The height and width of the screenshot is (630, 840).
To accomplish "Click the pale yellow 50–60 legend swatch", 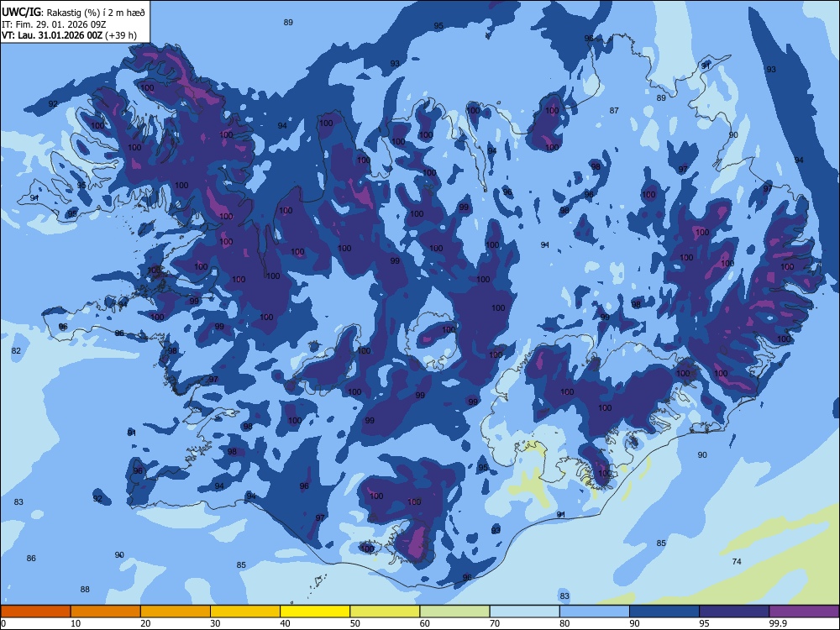I will coord(385,612).
